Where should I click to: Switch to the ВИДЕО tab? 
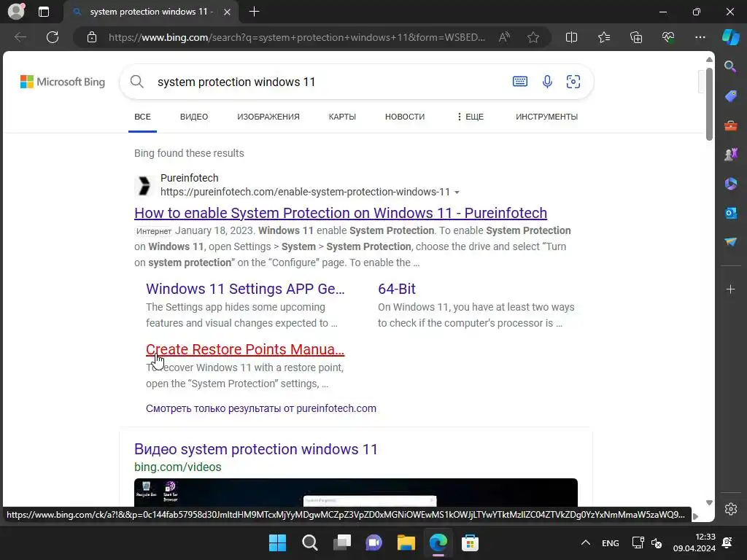click(x=194, y=117)
